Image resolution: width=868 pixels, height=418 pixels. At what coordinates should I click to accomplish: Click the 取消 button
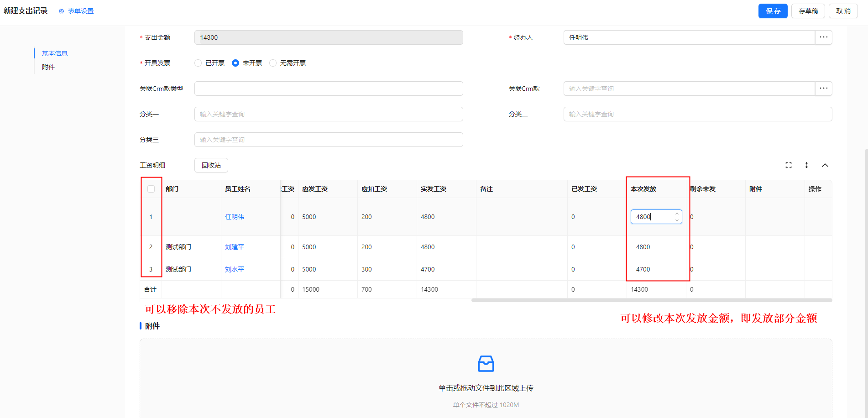click(x=843, y=11)
